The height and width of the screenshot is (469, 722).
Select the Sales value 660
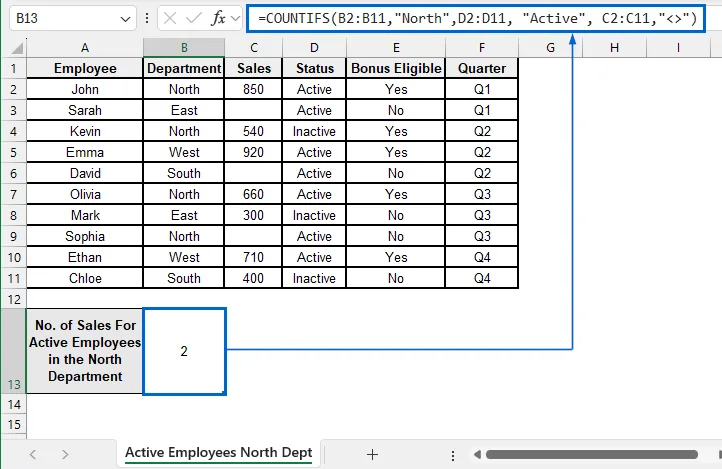(253, 194)
